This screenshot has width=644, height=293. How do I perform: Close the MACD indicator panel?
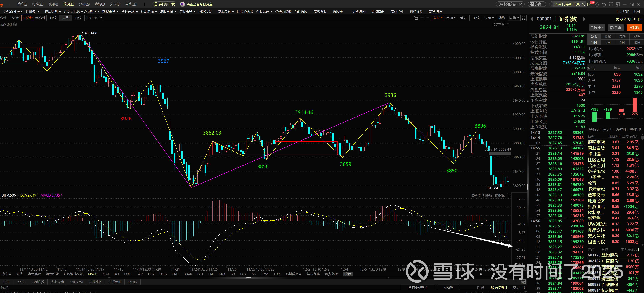point(509,195)
